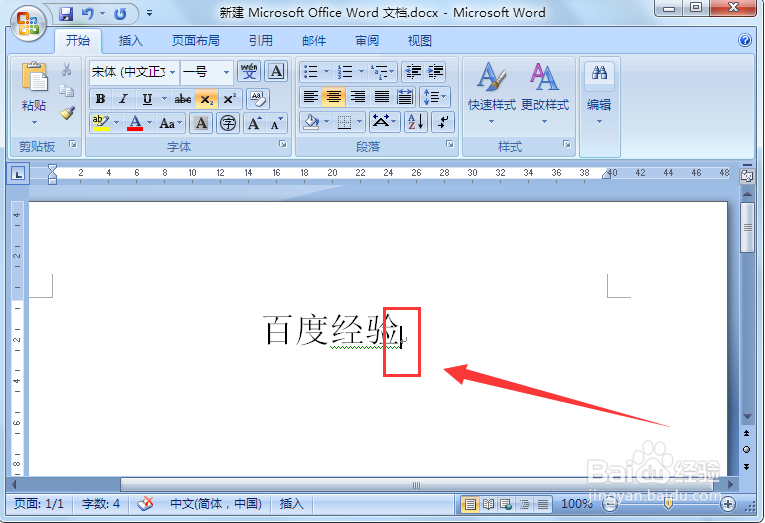Switch to the 引用 tab
The image size is (765, 523).
[x=261, y=40]
